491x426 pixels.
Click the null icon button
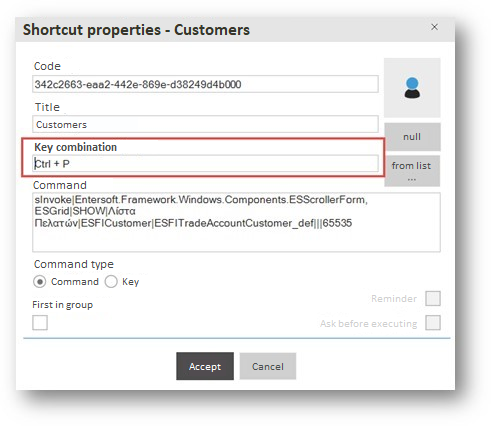tap(412, 137)
